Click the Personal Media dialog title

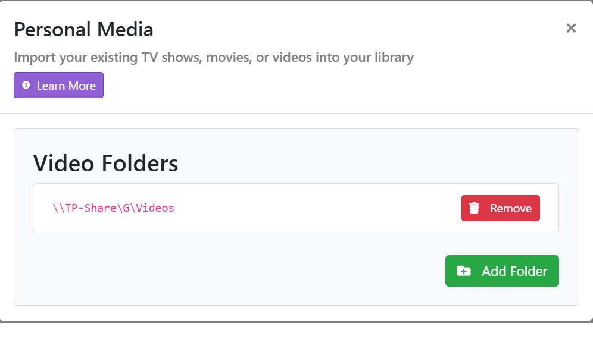coord(83,29)
